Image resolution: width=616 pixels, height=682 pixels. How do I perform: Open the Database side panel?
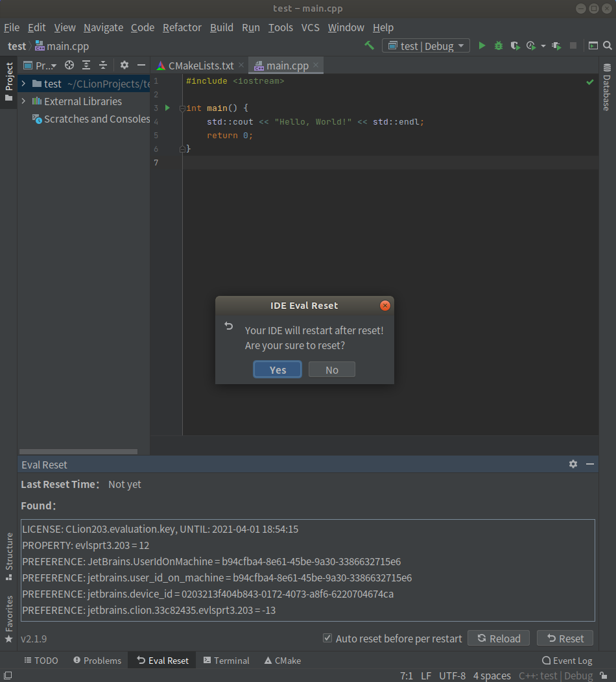pos(607,87)
